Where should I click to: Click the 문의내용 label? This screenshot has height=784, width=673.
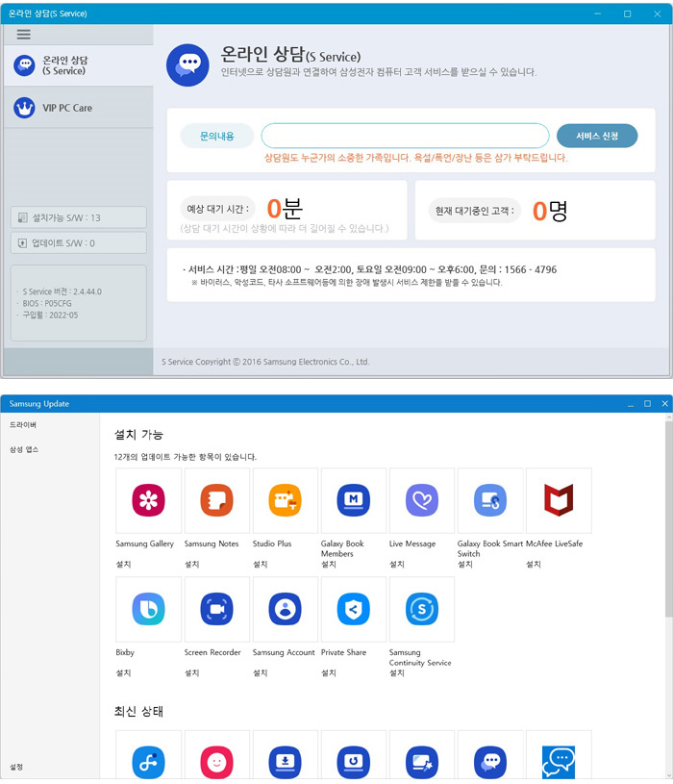pyautogui.click(x=217, y=136)
